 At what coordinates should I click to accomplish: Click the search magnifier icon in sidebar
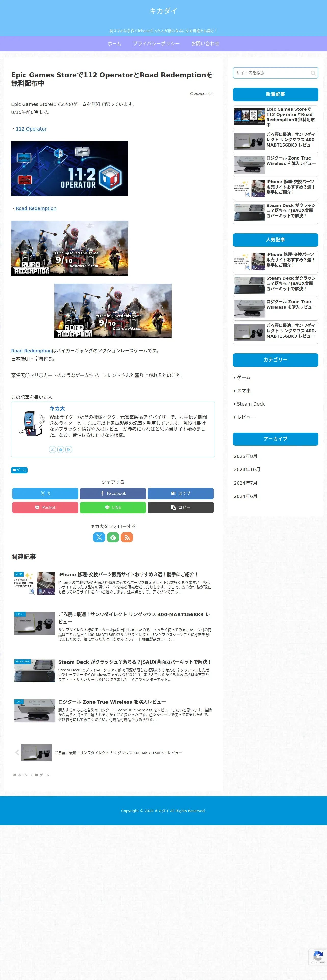pos(313,73)
